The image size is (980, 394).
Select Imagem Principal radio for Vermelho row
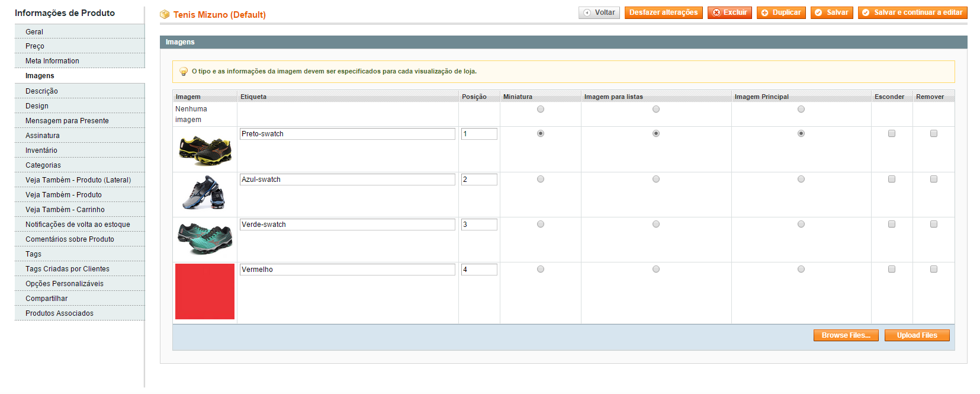click(x=801, y=269)
